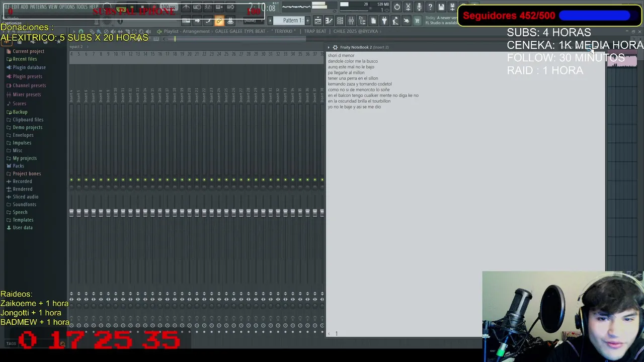The width and height of the screenshot is (644, 362).
Task: Open the undo history icon
Action: coord(397,7)
